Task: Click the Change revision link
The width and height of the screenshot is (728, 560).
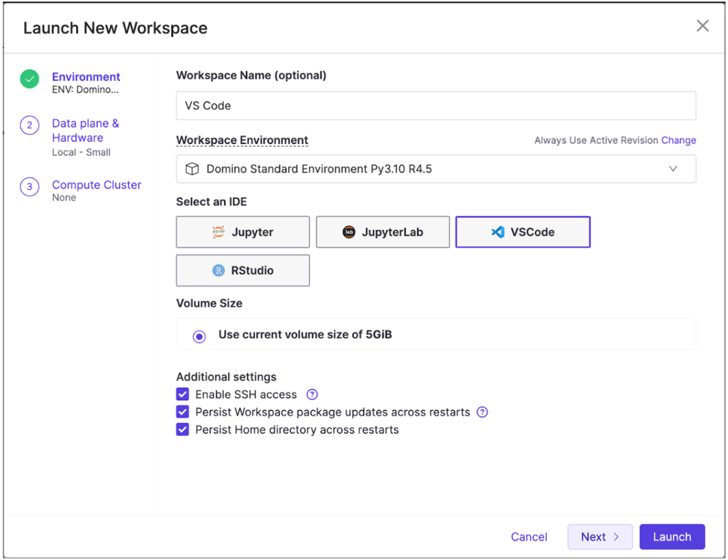Action: (x=678, y=140)
